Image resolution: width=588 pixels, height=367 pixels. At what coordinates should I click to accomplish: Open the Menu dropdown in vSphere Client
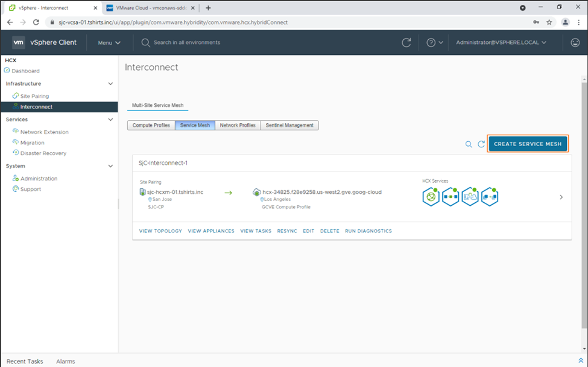coord(109,43)
